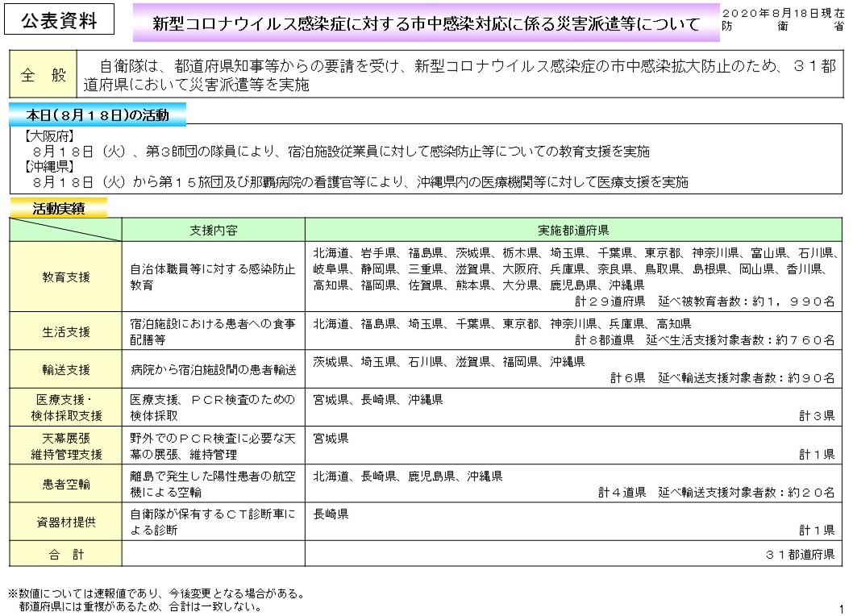The height and width of the screenshot is (616, 853).
Task: Select the 輸送支援 row label
Action: 66,369
